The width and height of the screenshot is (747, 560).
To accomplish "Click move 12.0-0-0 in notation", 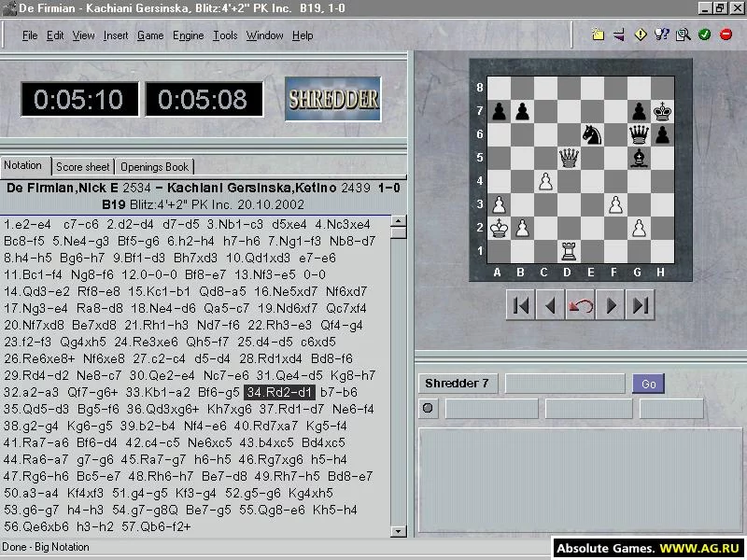I will (149, 274).
